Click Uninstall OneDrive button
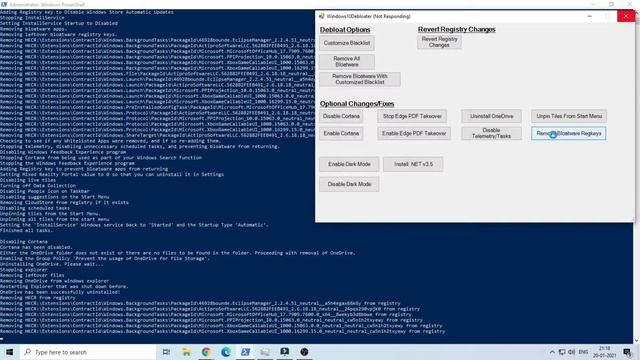 pyautogui.click(x=491, y=116)
